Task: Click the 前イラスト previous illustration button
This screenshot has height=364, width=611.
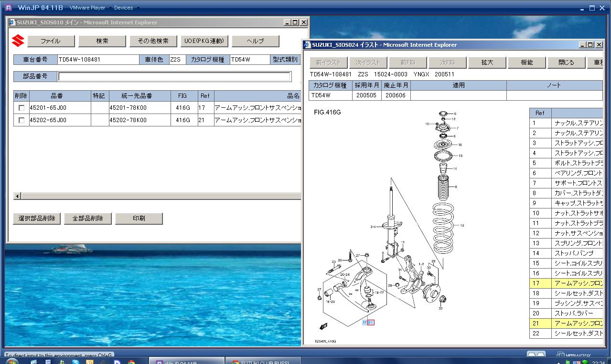Action: point(329,62)
